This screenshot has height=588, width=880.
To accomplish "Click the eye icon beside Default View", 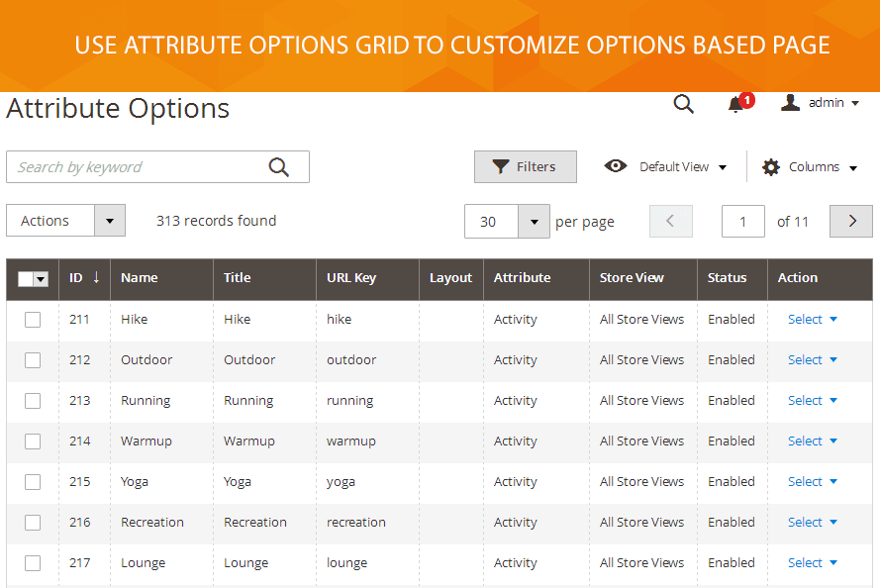I will (x=615, y=166).
